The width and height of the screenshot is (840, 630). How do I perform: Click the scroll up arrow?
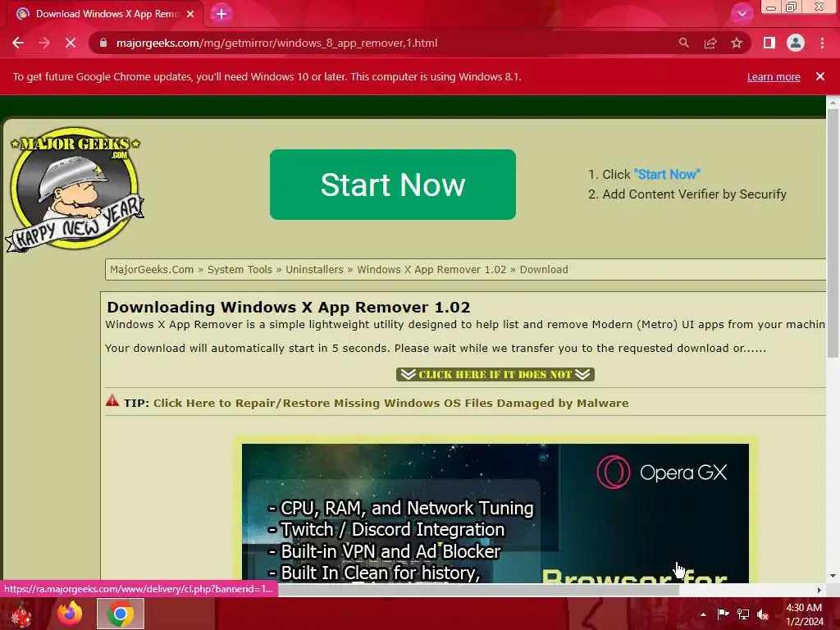coord(833,102)
